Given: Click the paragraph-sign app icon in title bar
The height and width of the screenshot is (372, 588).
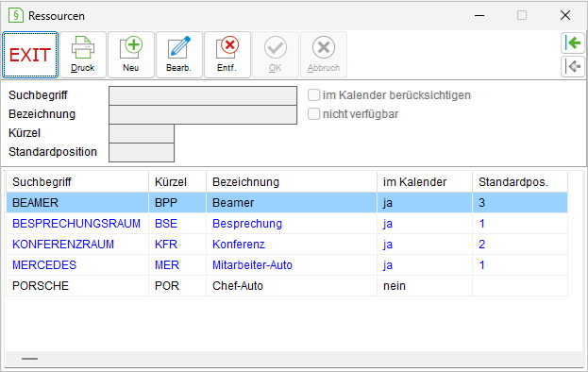Looking at the screenshot, I should tap(16, 15).
